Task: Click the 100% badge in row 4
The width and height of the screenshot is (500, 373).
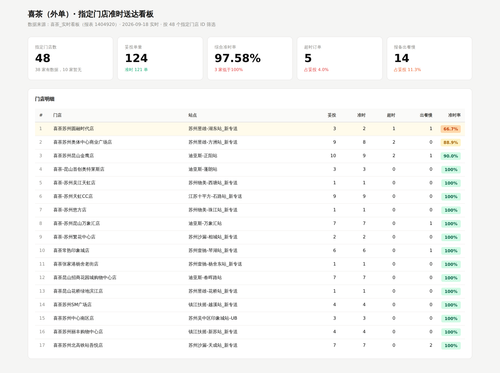Action: [451, 170]
